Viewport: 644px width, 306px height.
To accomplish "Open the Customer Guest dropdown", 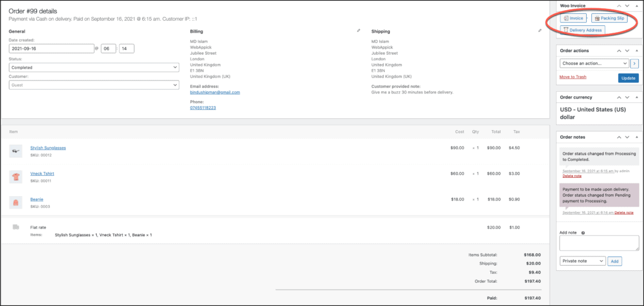I will coord(94,85).
